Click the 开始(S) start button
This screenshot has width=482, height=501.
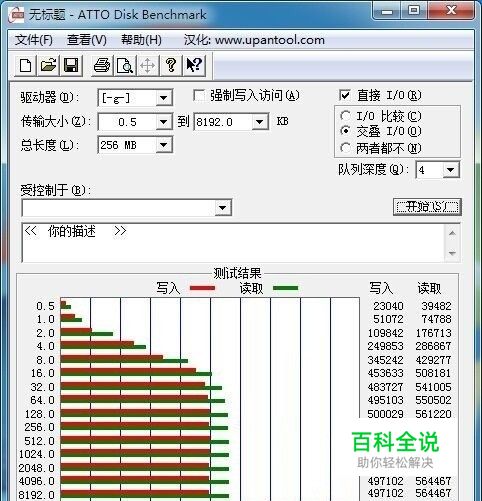point(427,207)
